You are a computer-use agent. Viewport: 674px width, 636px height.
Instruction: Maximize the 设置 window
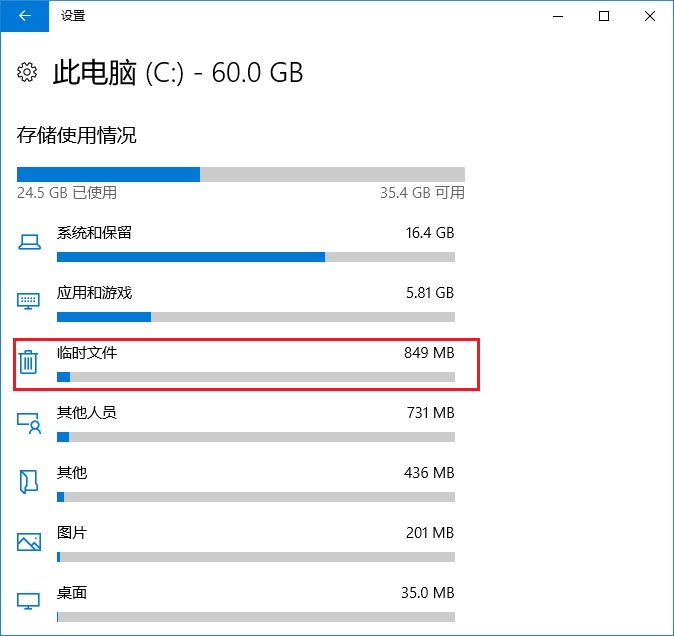pyautogui.click(x=604, y=16)
